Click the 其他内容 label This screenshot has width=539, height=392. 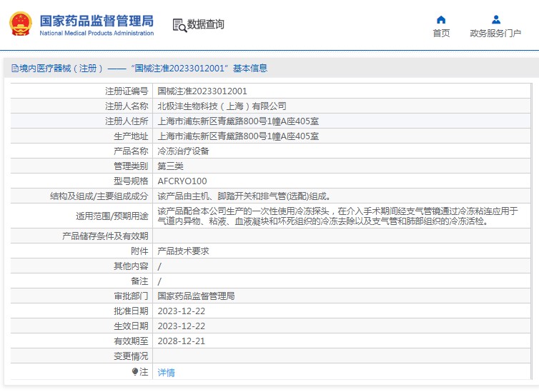click(x=131, y=266)
